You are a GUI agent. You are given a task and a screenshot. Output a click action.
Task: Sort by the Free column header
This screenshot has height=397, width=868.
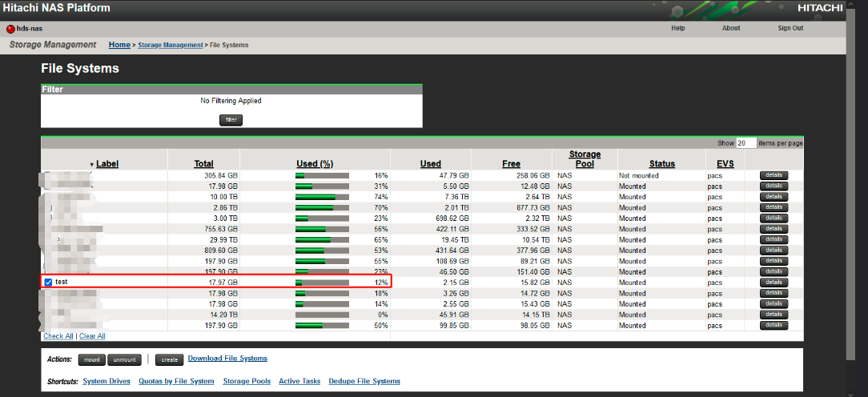[x=511, y=163]
